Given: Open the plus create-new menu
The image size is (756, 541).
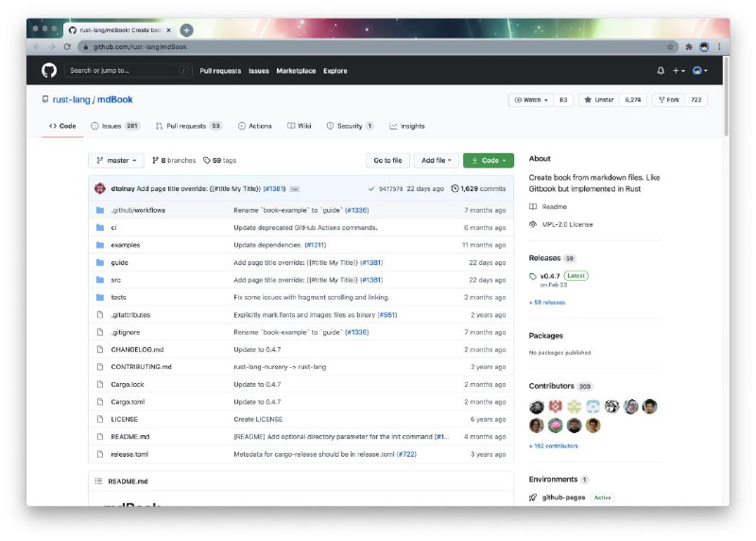Looking at the screenshot, I should [679, 70].
